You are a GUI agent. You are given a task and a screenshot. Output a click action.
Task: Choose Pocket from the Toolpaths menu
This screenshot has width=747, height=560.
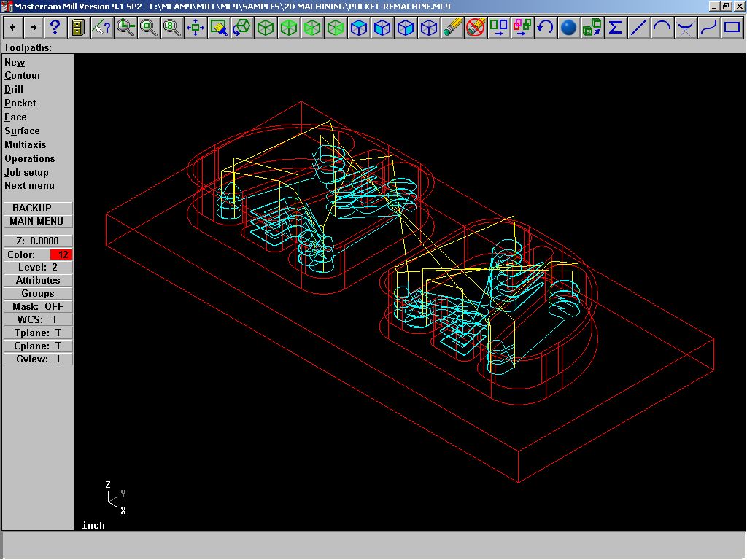pyautogui.click(x=20, y=104)
